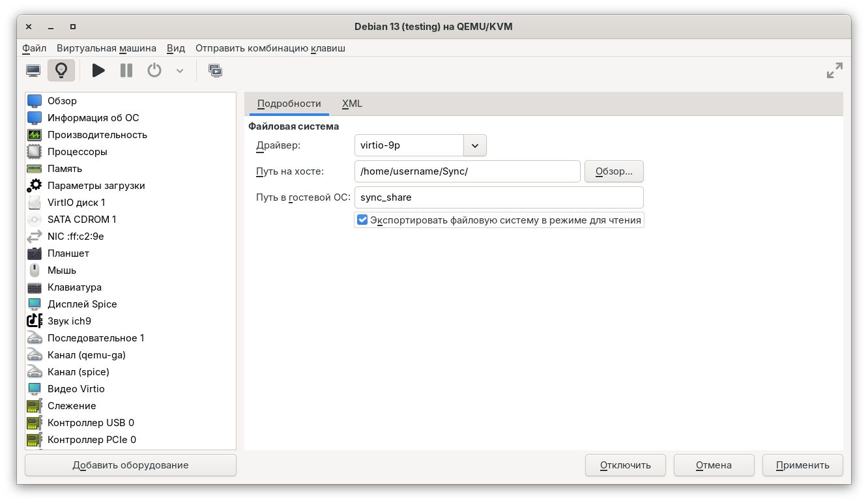Select the Мышь mouse icon

click(35, 270)
